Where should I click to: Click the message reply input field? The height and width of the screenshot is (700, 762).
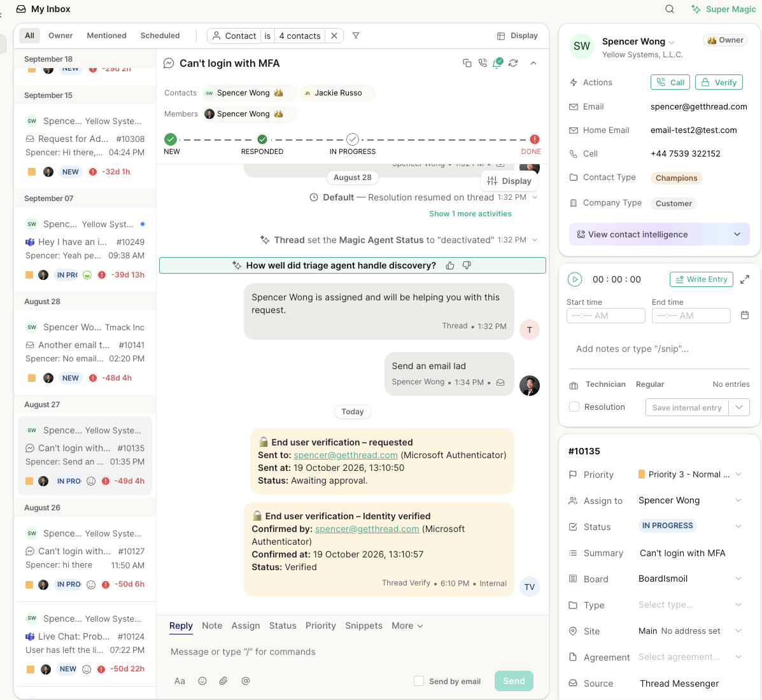point(352,652)
